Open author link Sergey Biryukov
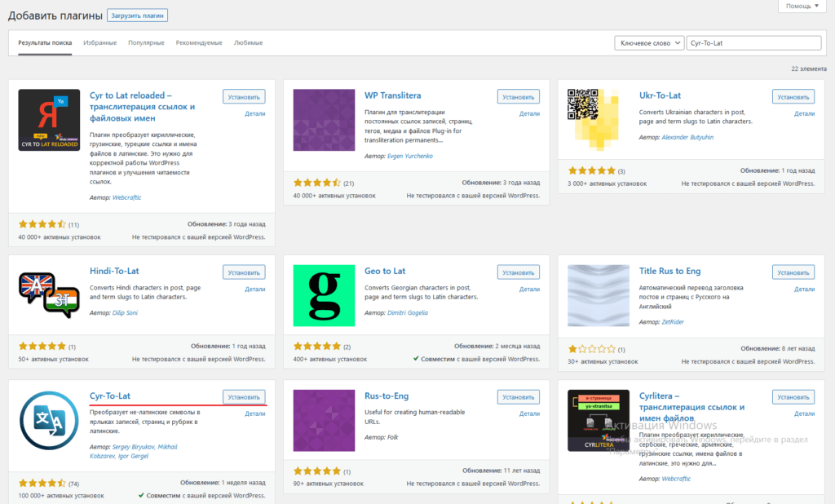The width and height of the screenshot is (835, 504). pos(134,447)
